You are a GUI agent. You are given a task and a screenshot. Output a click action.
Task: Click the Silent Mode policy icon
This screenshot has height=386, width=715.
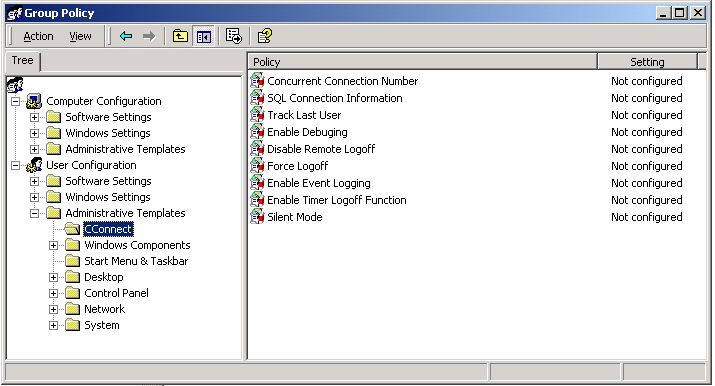pyautogui.click(x=257, y=216)
